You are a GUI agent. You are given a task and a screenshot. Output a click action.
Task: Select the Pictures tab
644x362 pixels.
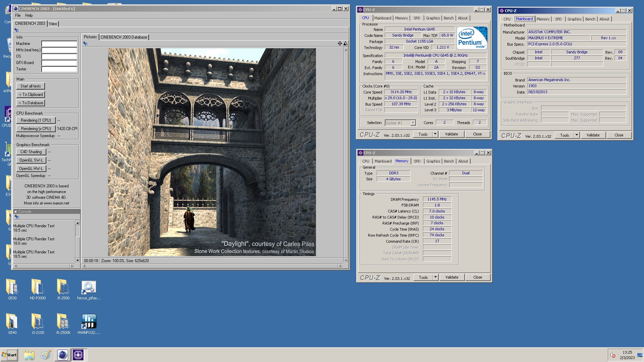pos(90,37)
